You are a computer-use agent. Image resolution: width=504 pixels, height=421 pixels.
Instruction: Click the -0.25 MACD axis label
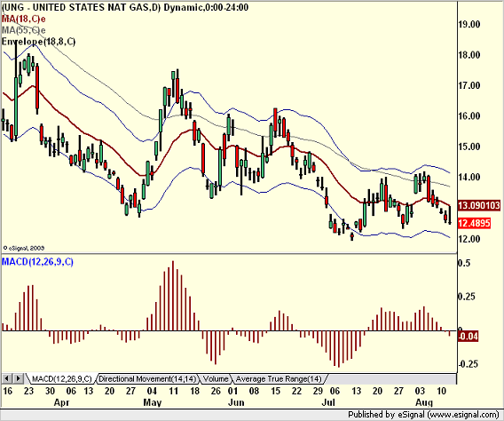pos(468,364)
